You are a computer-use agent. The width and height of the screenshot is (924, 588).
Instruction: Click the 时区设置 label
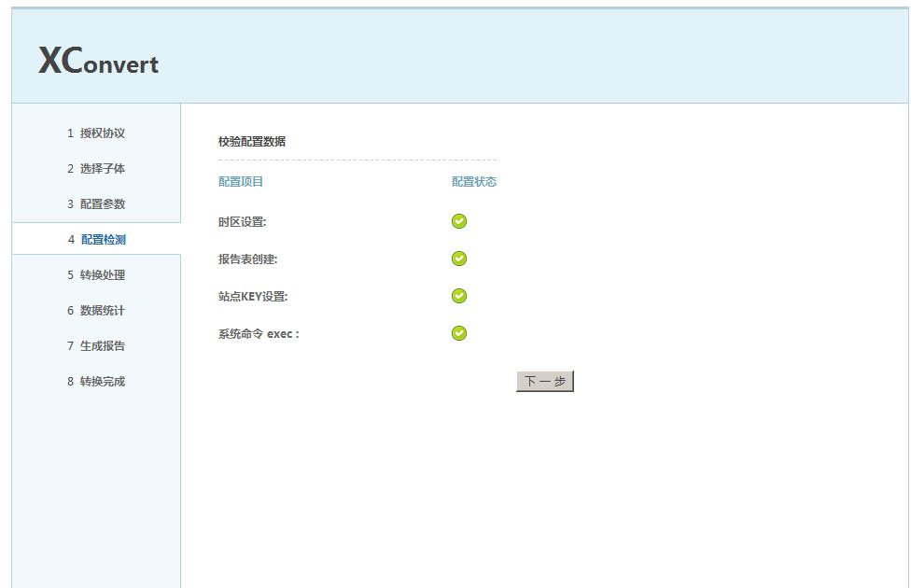point(242,222)
